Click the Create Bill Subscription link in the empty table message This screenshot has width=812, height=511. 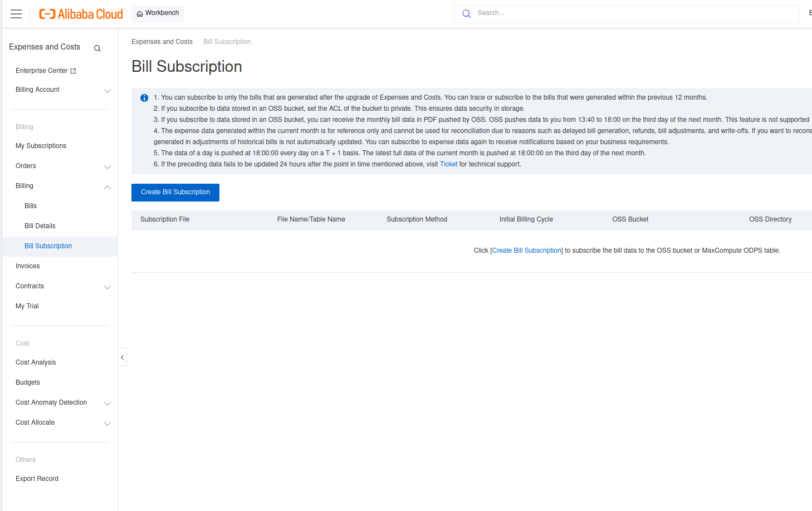527,250
